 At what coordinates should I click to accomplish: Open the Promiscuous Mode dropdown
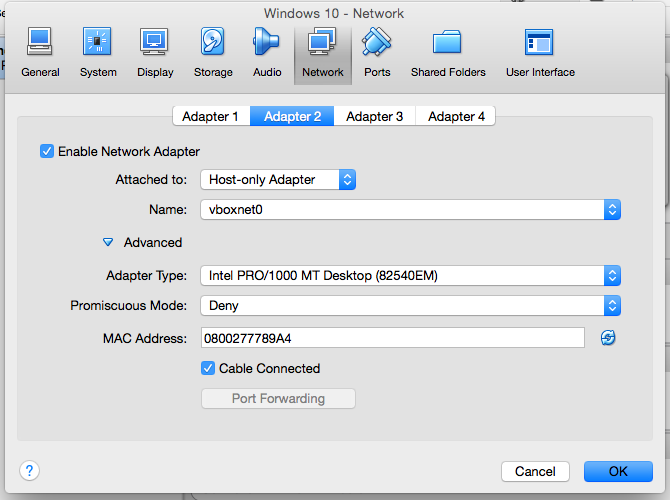[411, 306]
